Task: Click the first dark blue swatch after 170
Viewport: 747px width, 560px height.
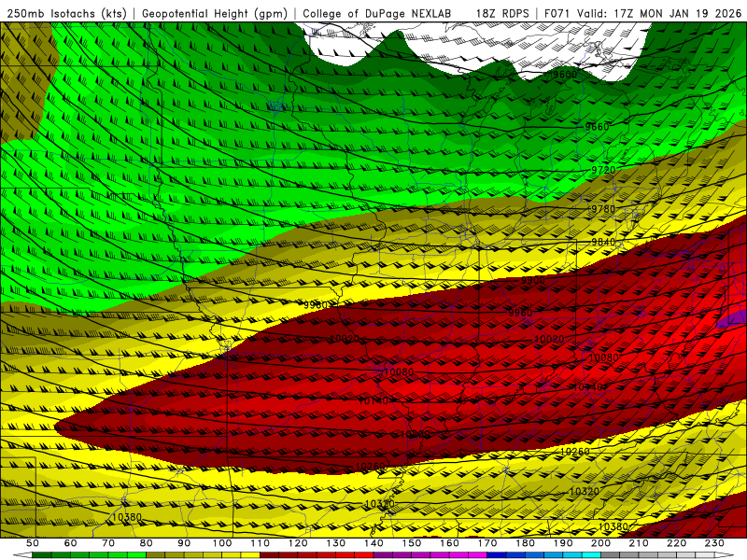Action: (497, 555)
